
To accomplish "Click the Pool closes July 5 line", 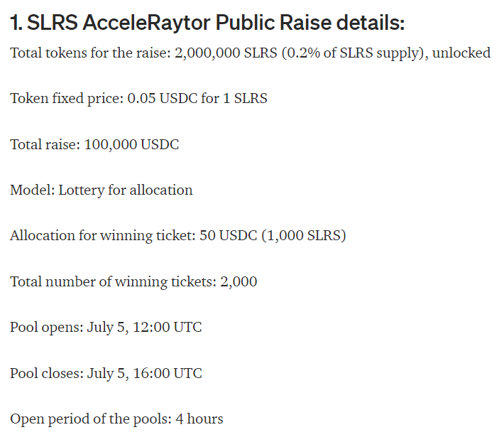I will 106,374.
